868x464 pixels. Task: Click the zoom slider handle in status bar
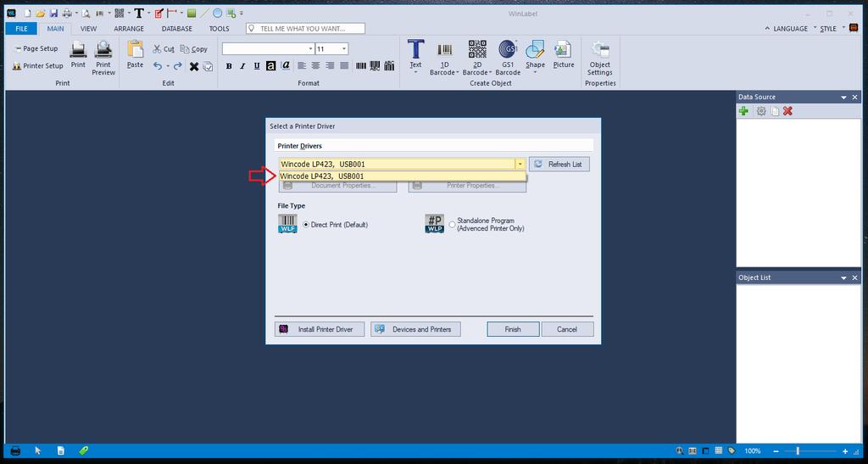coord(798,451)
